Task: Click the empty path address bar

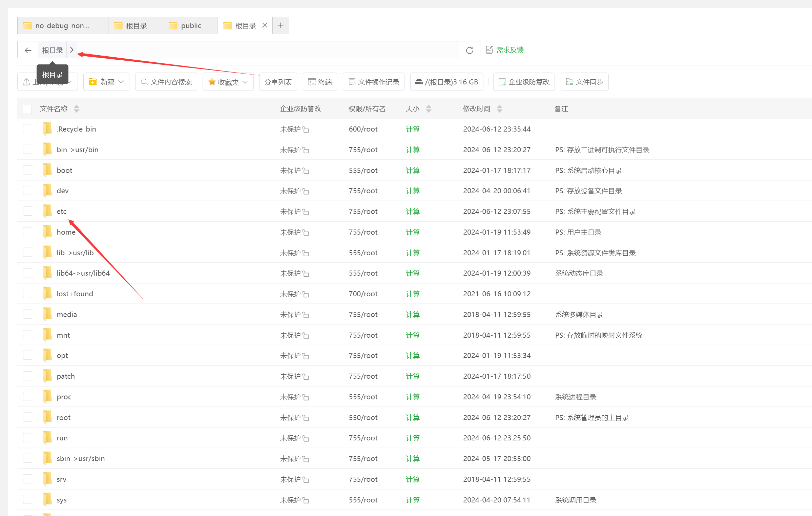Action: coord(268,50)
